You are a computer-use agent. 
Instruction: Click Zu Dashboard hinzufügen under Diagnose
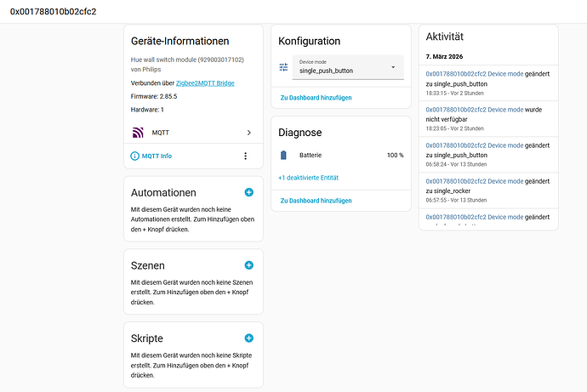pyautogui.click(x=316, y=201)
